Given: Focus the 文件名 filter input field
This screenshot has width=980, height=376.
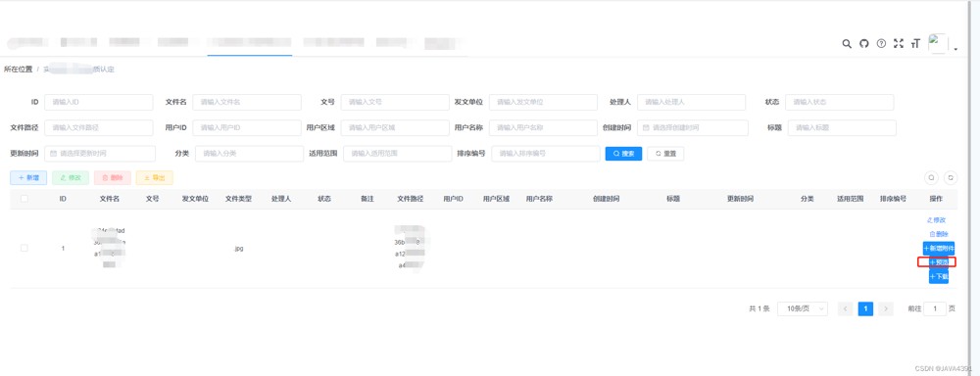Looking at the screenshot, I should point(247,102).
